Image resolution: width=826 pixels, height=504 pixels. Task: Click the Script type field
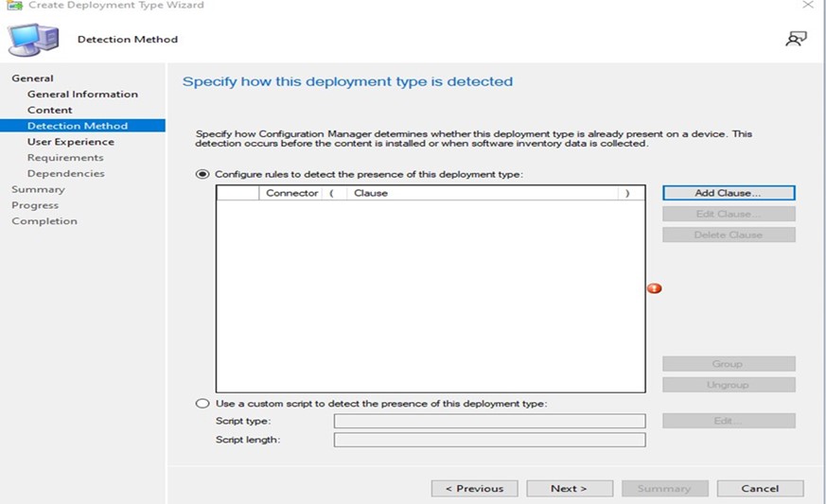coord(489,421)
